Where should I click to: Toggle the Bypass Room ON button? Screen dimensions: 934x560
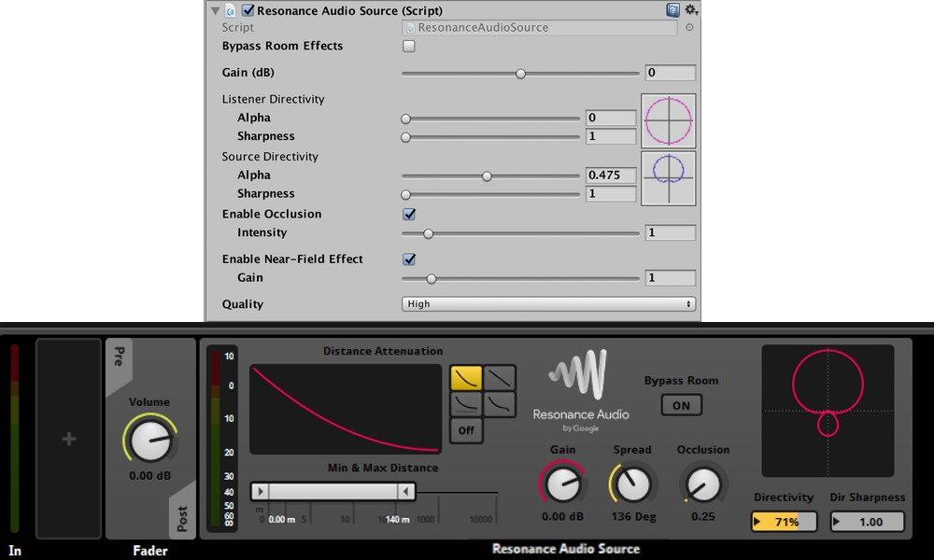681,405
